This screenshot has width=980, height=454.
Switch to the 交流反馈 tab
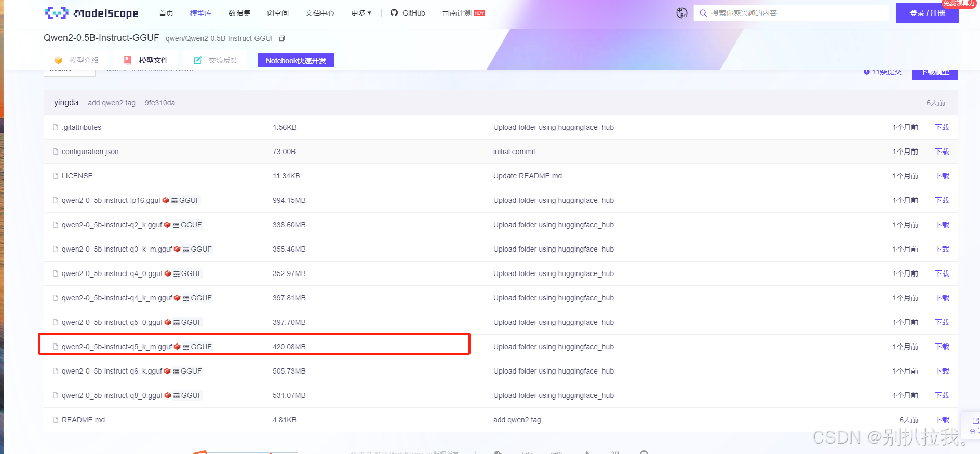point(216,60)
